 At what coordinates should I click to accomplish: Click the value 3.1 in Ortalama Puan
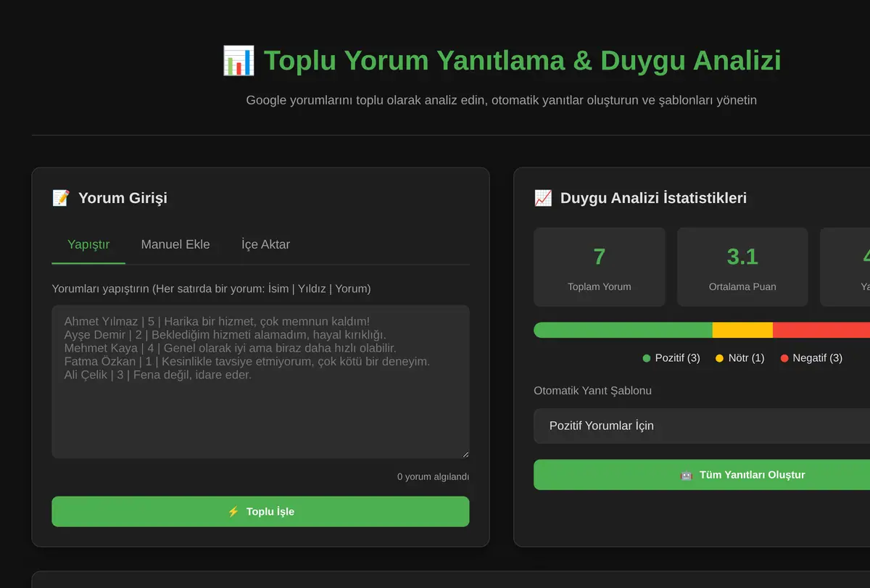click(742, 257)
